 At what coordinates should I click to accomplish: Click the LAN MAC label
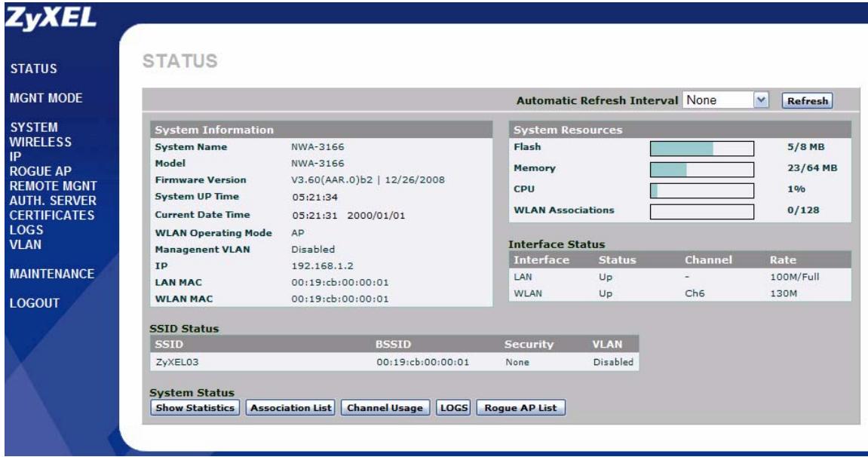pyautogui.click(x=178, y=282)
